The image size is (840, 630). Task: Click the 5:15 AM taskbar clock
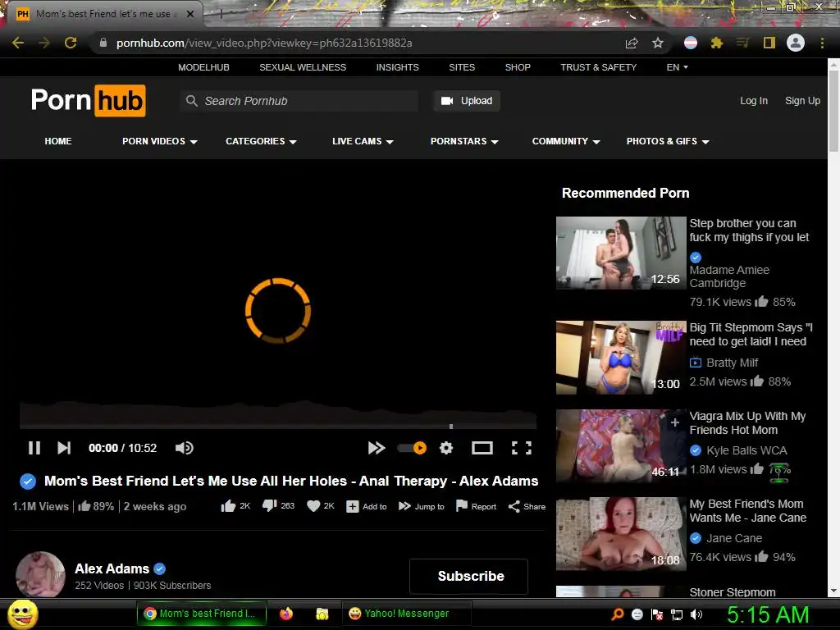768,614
